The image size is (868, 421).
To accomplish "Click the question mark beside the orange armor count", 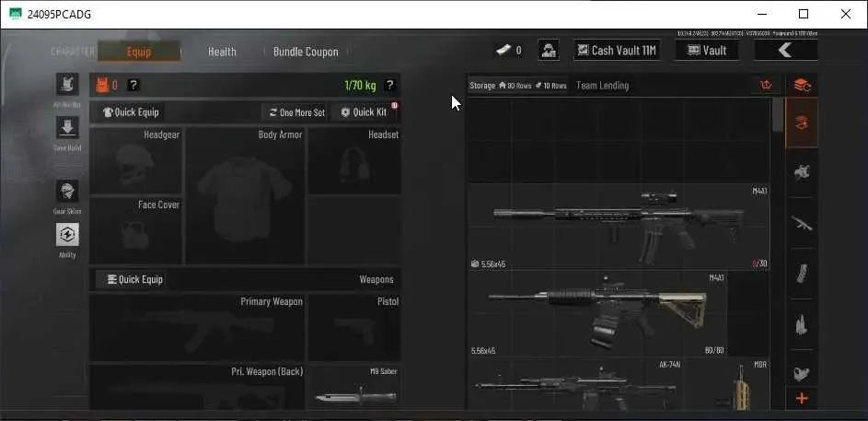I will [133, 86].
